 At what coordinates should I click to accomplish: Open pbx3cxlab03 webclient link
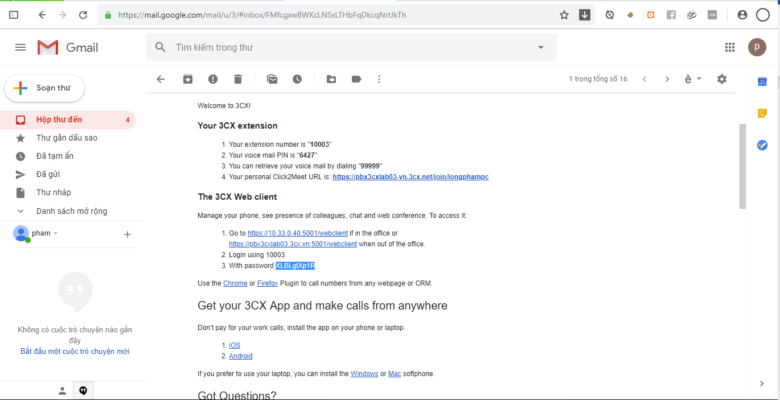(292, 244)
